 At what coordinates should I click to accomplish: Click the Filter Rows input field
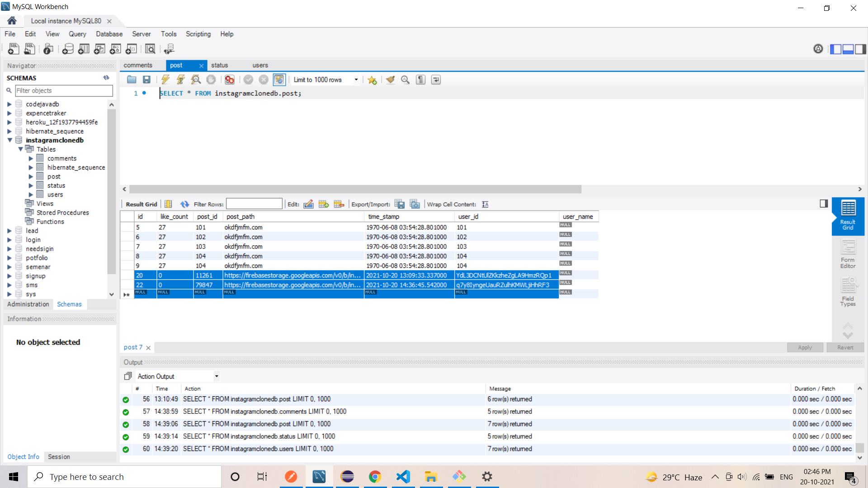coord(254,204)
